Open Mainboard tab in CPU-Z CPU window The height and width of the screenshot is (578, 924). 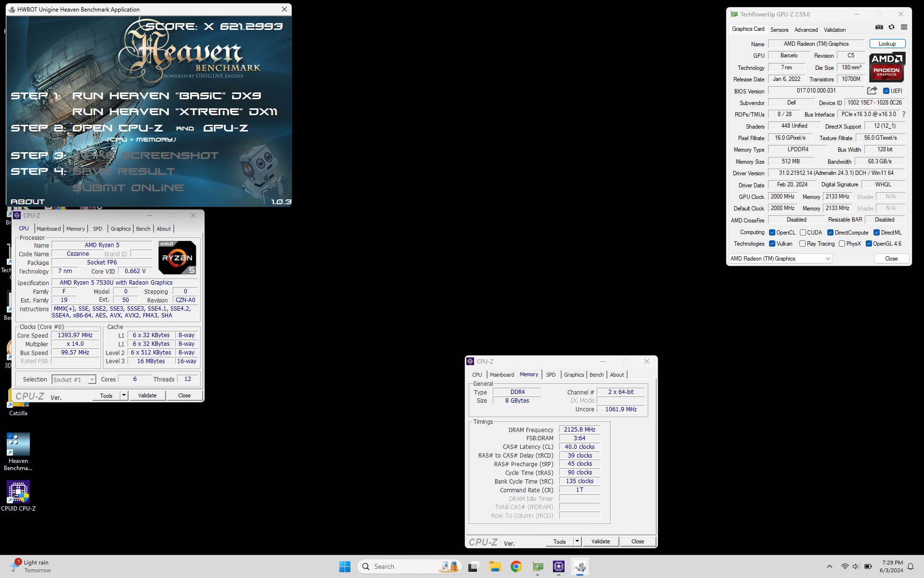(x=49, y=229)
